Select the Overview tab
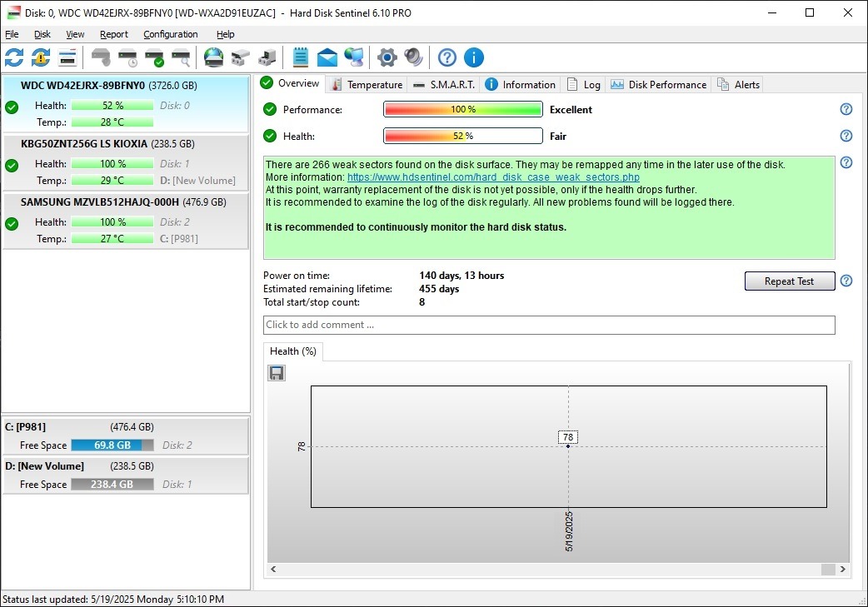The image size is (868, 607). (x=291, y=83)
